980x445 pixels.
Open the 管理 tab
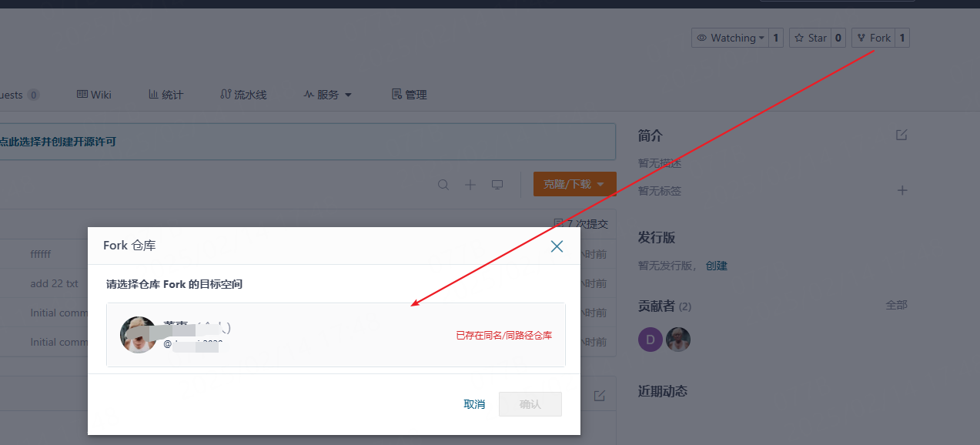tap(409, 95)
